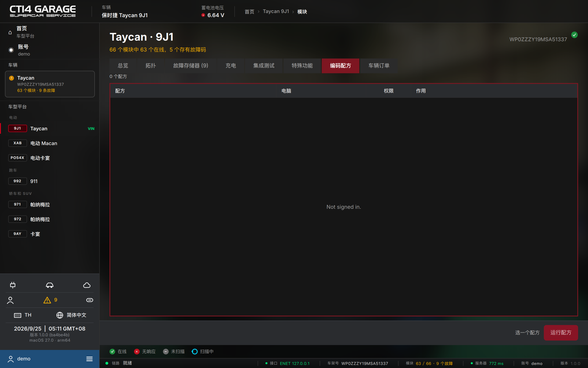Viewport: 588px width, 368px height.
Task: Click the cloud icon in the sidebar
Action: click(87, 285)
